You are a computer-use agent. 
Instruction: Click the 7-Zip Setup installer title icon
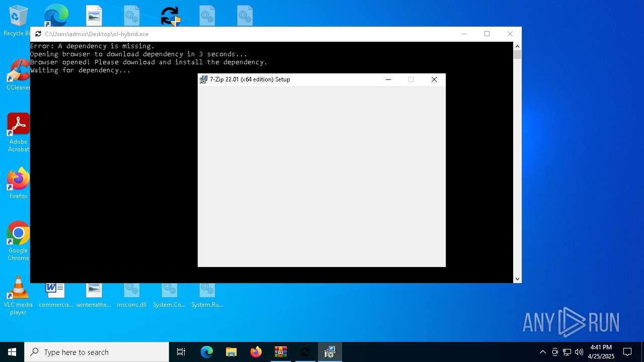tap(203, 79)
